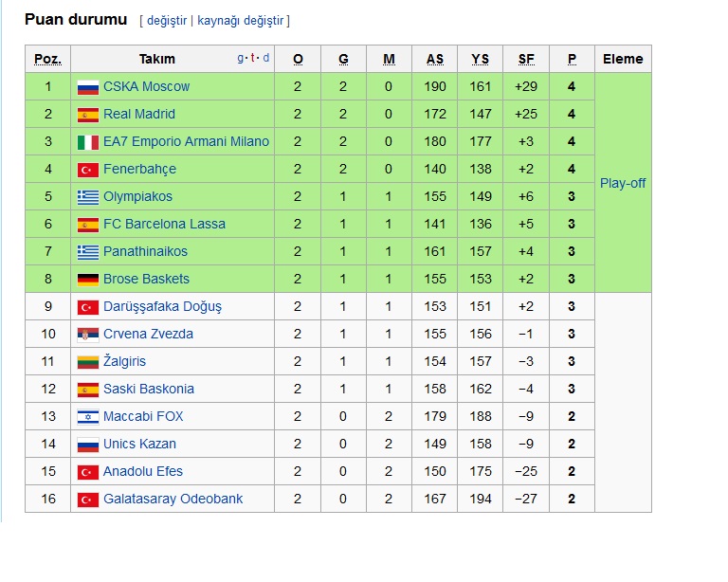Viewport: 728px width, 582px height.
Task: Click the Israeli flag beside Maccabi FOX
Action: 88,417
